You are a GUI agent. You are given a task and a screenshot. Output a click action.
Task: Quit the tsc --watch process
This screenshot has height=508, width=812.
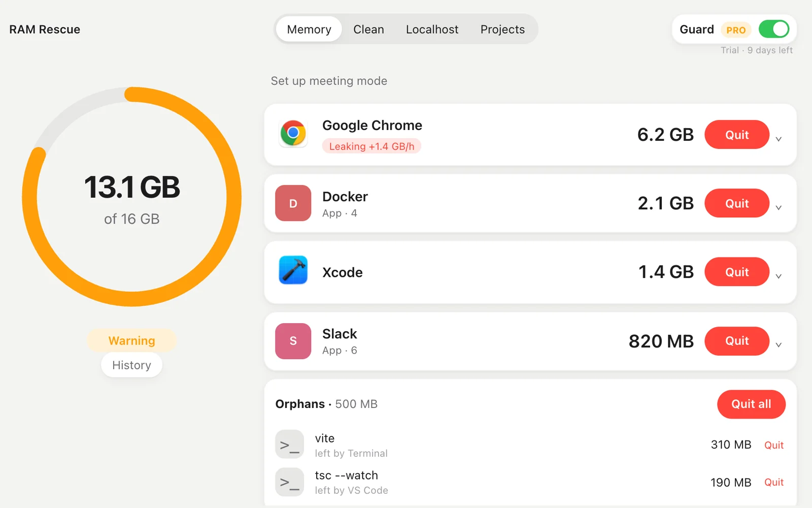[774, 482]
